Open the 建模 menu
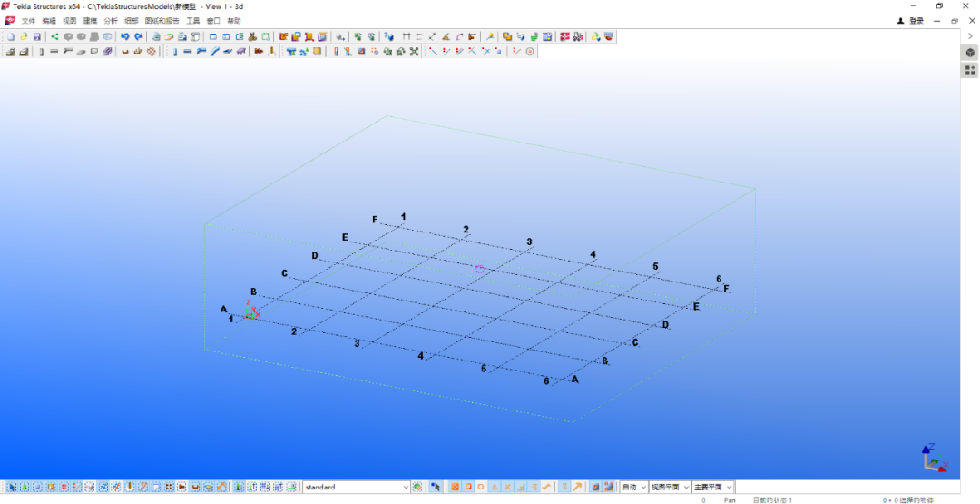This screenshot has height=504, width=980. 90,21
